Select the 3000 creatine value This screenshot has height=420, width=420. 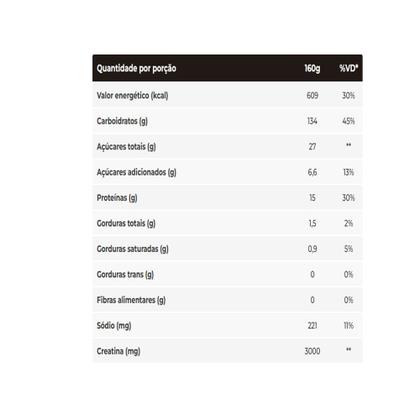coord(312,351)
